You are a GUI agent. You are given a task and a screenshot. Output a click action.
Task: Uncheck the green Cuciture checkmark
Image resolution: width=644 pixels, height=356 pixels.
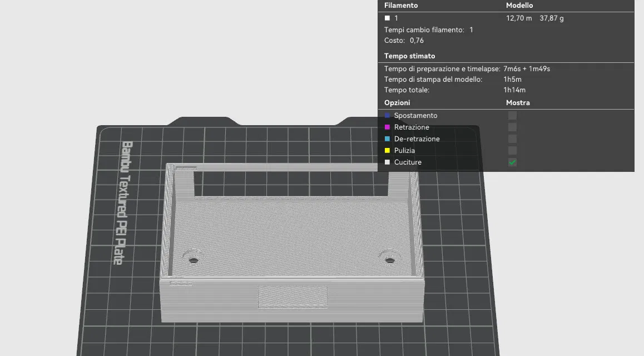[512, 162]
